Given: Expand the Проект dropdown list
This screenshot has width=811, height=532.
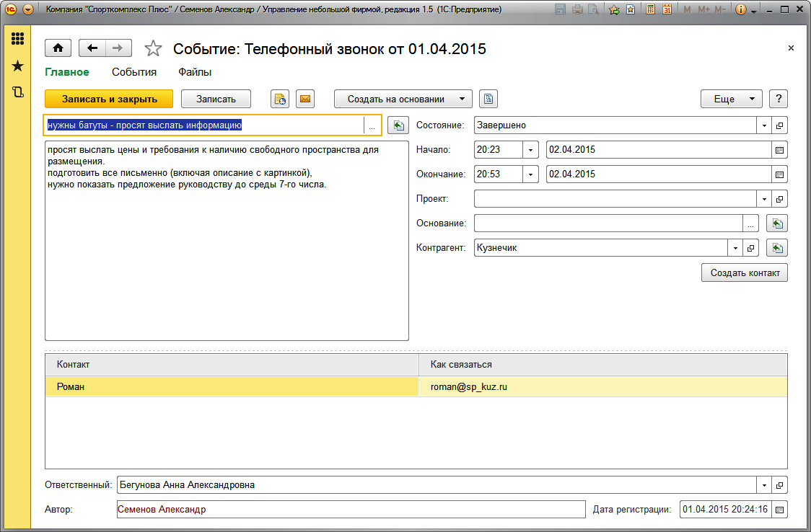Looking at the screenshot, I should 764,199.
